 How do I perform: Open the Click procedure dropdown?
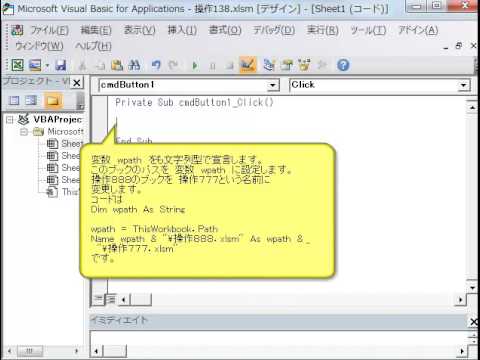[x=463, y=85]
